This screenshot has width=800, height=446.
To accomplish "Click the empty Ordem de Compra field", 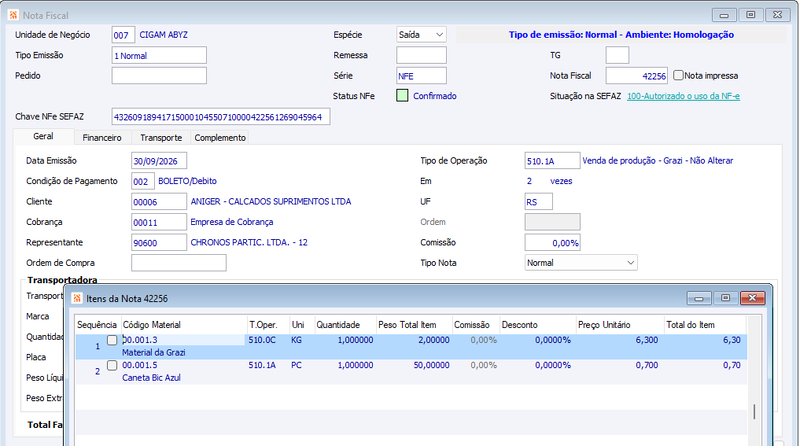I will (x=179, y=263).
